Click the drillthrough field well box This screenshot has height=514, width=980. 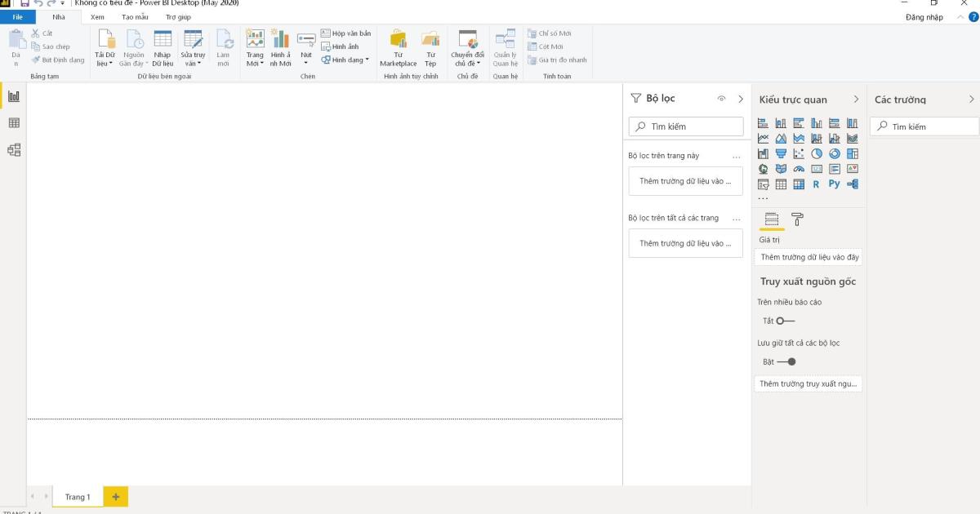(808, 383)
